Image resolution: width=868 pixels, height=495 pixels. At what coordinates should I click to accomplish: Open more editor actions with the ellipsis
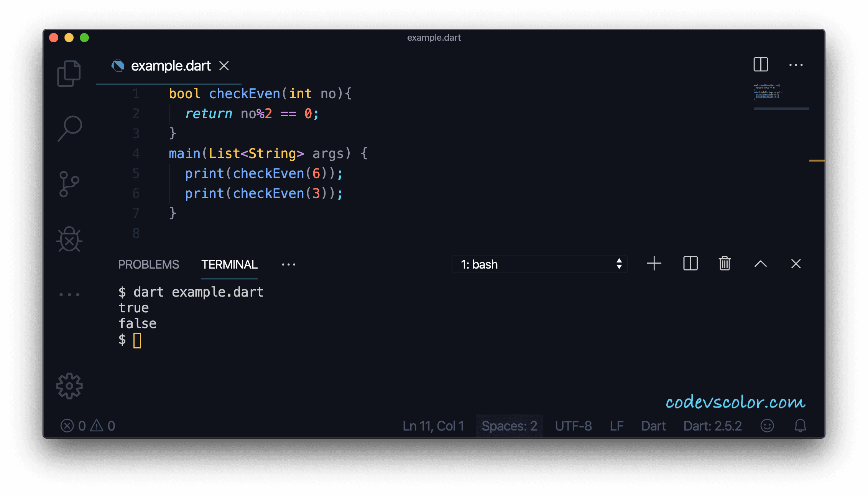point(796,65)
